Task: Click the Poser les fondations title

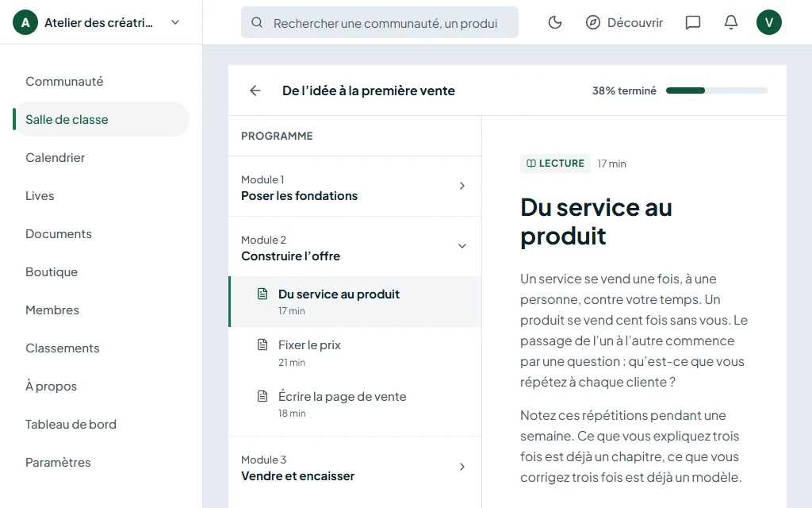Action: point(299,196)
